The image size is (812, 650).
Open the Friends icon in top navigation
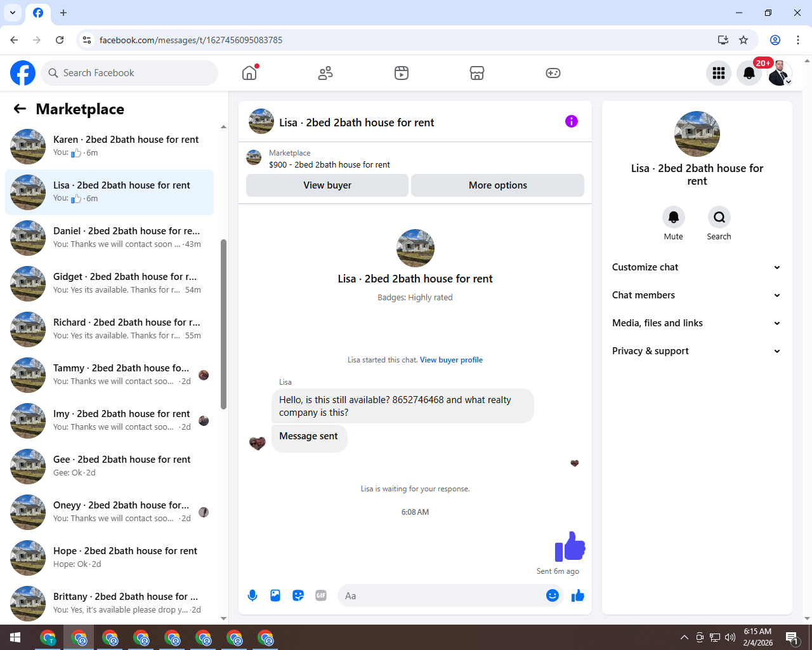point(325,73)
